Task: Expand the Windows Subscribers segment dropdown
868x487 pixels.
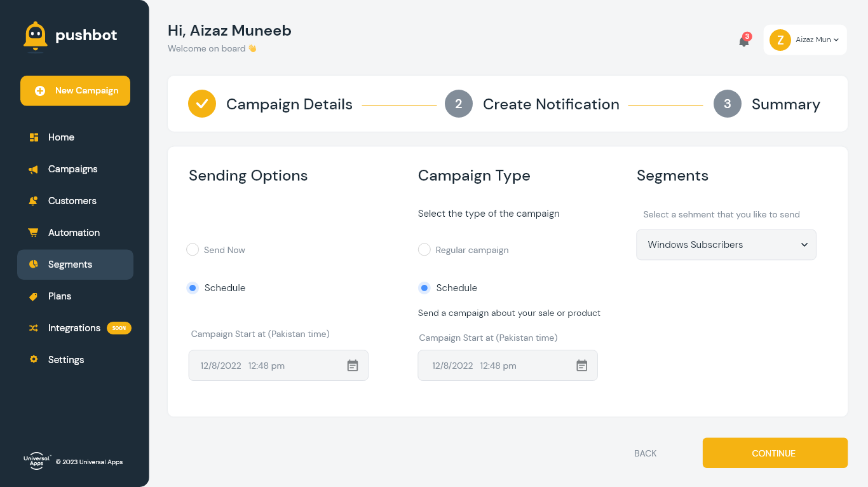Action: [x=726, y=245]
